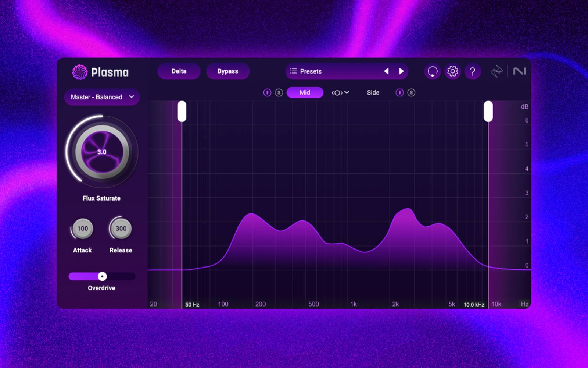Screen dimensions: 588x368
Task: Click the 6 dB scale label
Action: pyautogui.click(x=527, y=120)
